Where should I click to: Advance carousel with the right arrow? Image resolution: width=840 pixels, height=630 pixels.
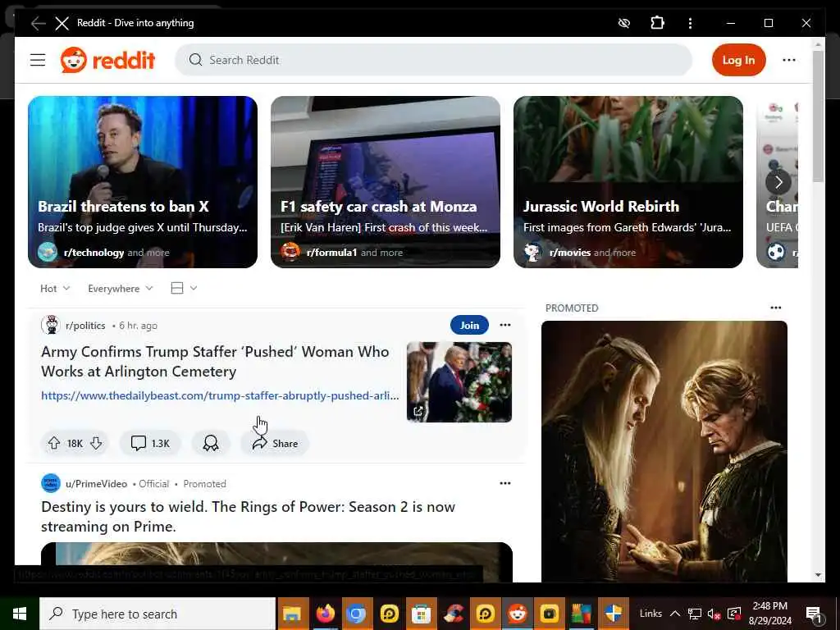tap(778, 183)
